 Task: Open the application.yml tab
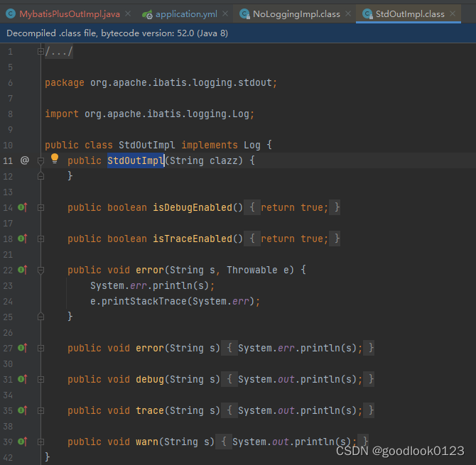tap(186, 14)
